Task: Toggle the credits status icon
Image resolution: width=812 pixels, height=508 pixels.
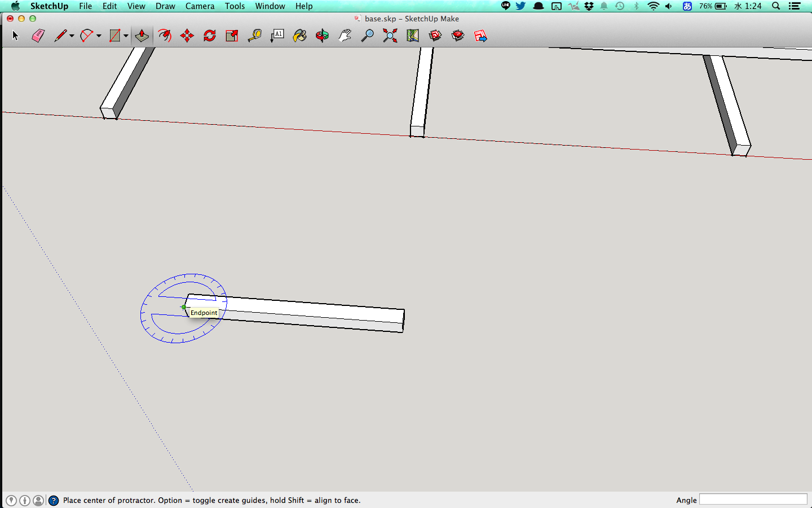Action: pos(25,501)
